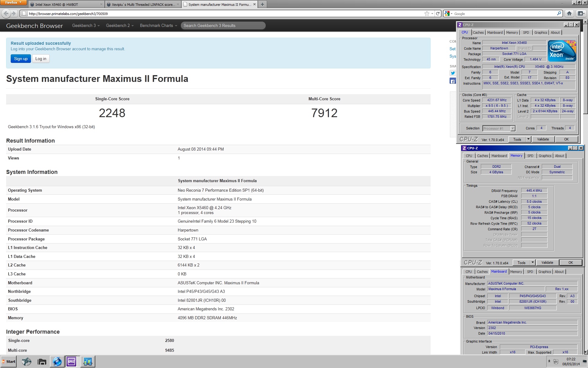Open the taskbar file manager folder icon

coord(42,362)
